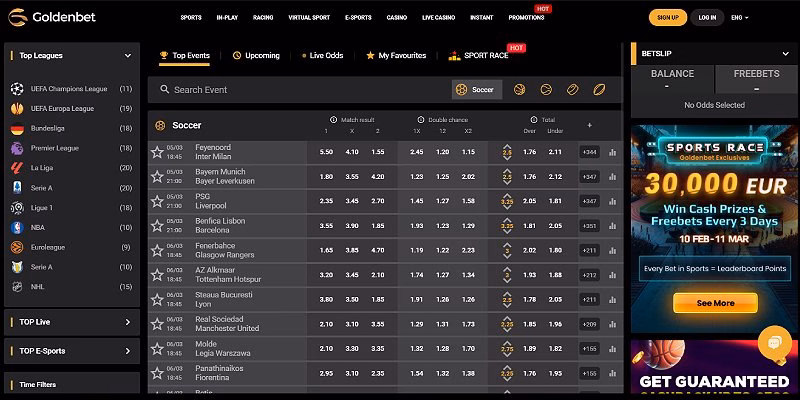
Task: Open the Promotions menu item
Action: (x=526, y=17)
